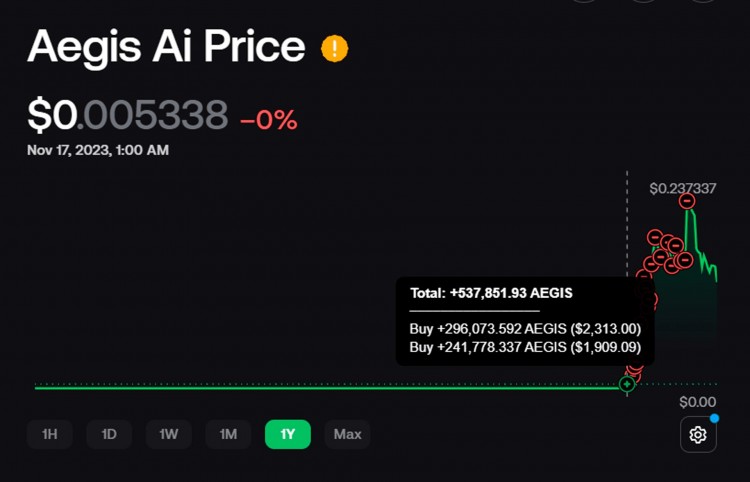Select the 1D time range
The image size is (750, 482).
click(x=109, y=434)
